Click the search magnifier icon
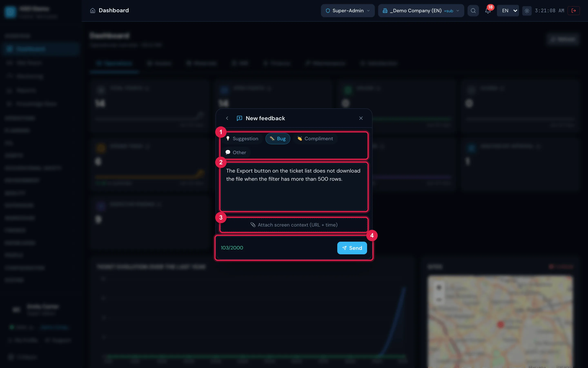Viewport: 588px width, 368px height. pyautogui.click(x=473, y=11)
